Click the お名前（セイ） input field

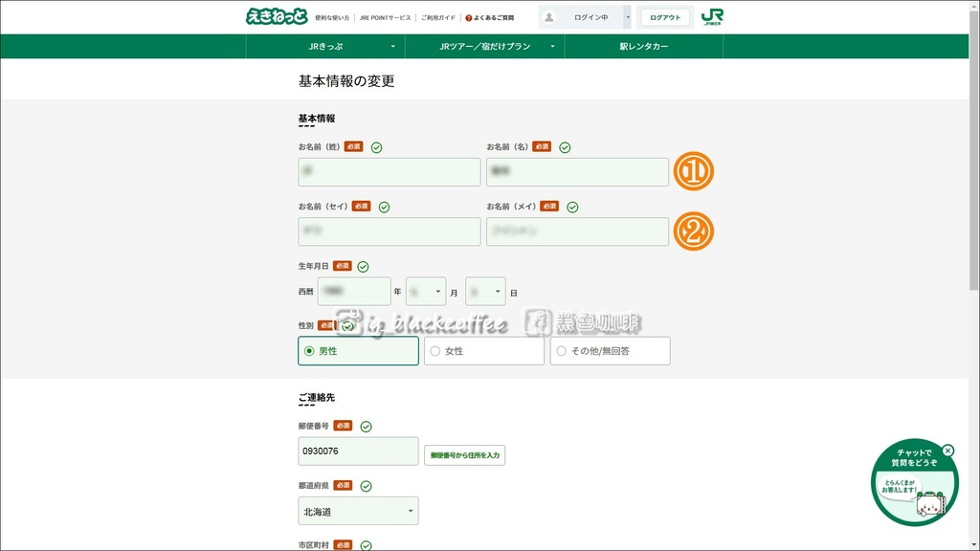390,231
